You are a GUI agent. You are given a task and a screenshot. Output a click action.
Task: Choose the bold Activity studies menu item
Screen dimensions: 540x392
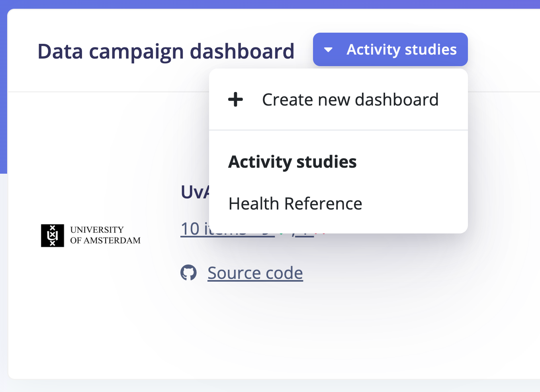click(x=292, y=162)
